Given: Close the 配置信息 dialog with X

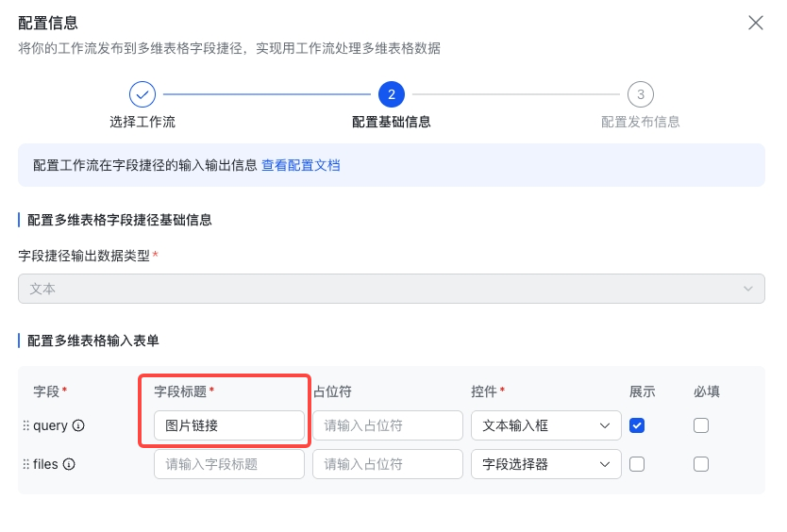Looking at the screenshot, I should point(755,24).
